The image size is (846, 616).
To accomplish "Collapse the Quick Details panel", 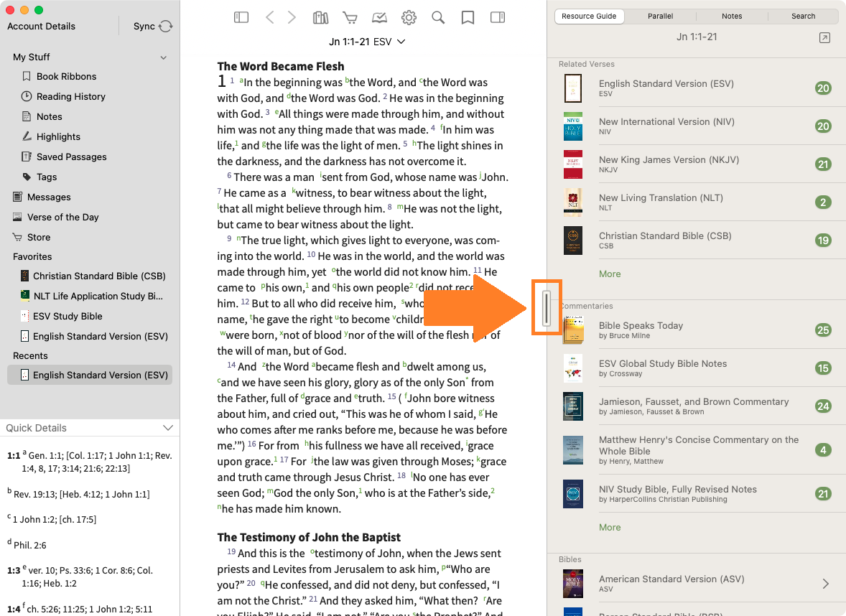I will [168, 428].
